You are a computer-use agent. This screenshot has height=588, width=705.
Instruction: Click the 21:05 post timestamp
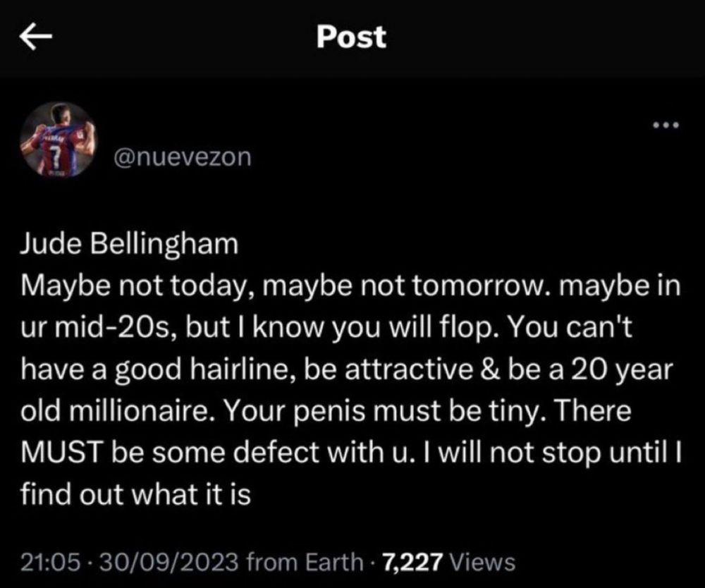tap(51, 562)
